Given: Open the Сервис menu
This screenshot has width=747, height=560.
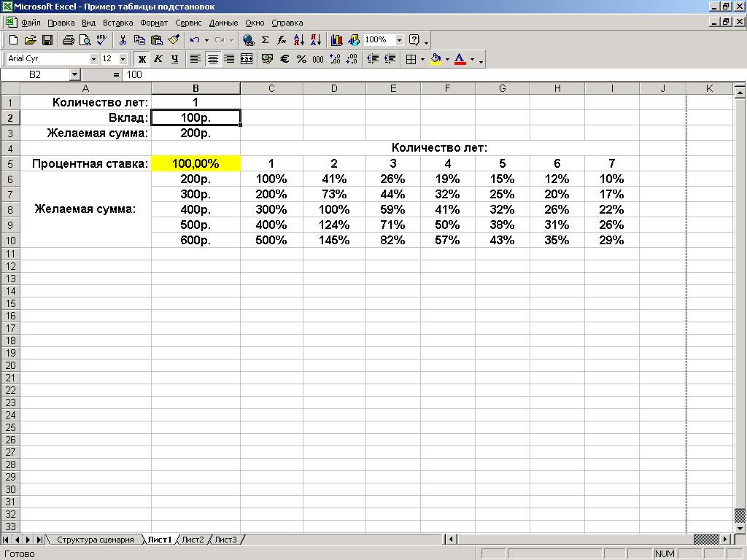Looking at the screenshot, I should 188,23.
